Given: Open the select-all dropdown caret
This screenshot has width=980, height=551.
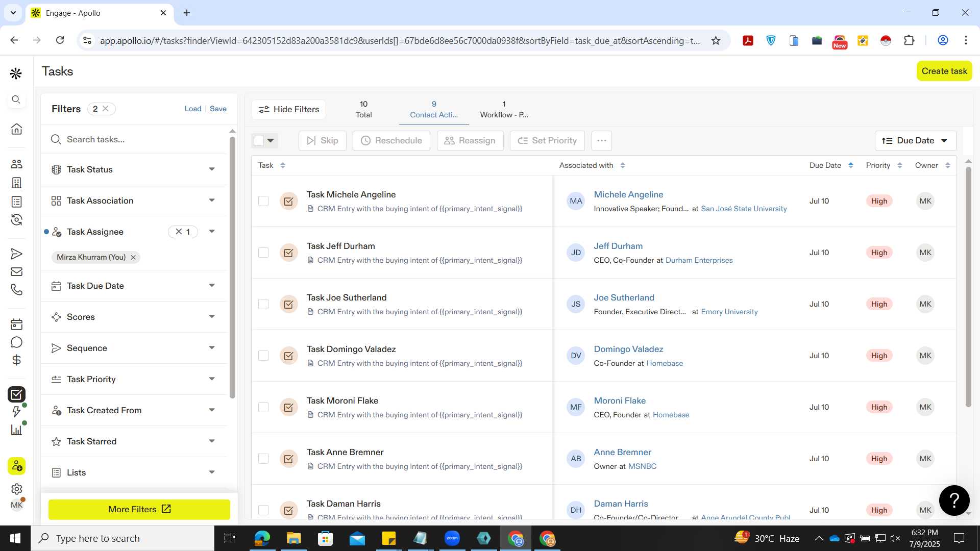Looking at the screenshot, I should 271,140.
